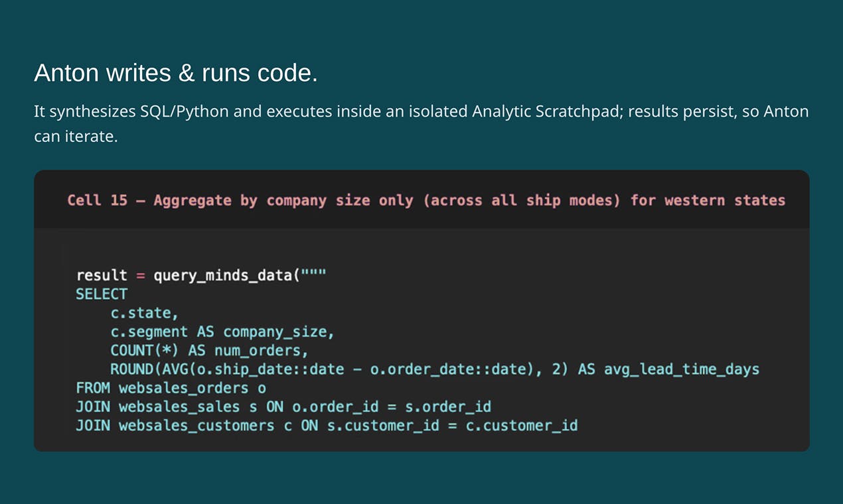Click the "result = query_minds_data" code line
This screenshot has height=504, width=843.
[201, 275]
